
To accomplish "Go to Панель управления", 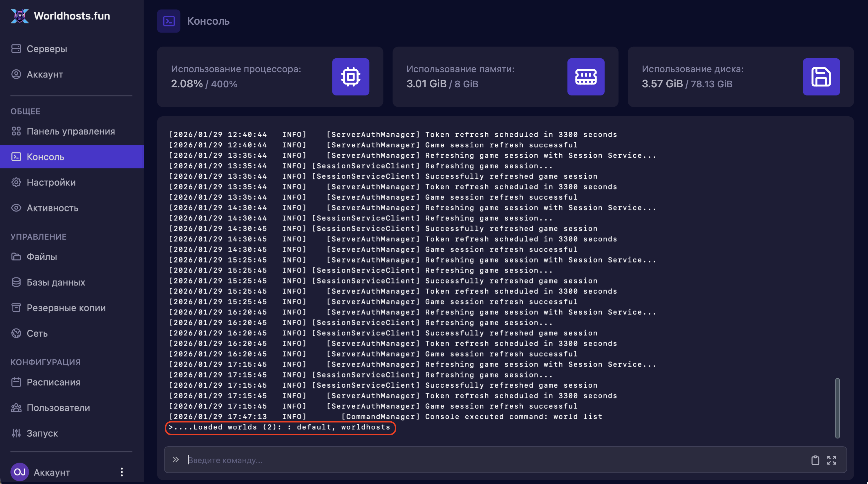I will coord(70,131).
